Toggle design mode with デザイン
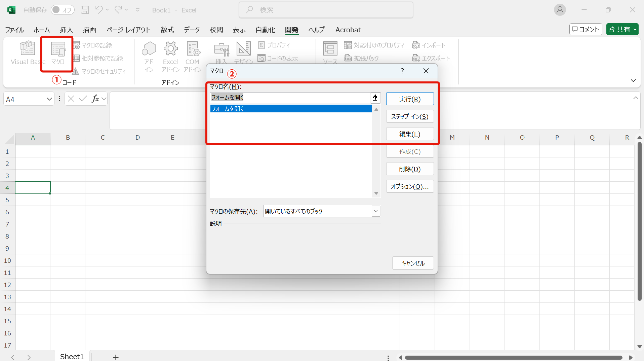Image resolution: width=644 pixels, height=361 pixels. point(244,53)
